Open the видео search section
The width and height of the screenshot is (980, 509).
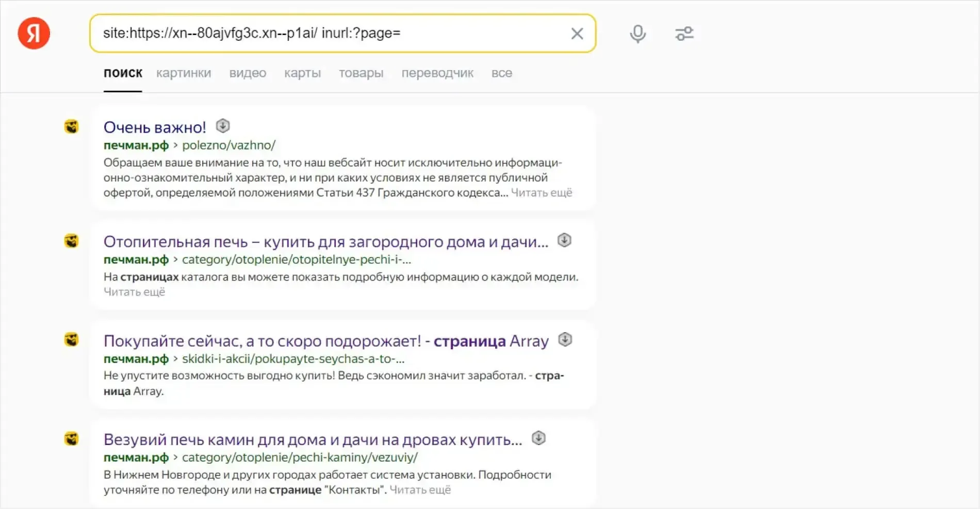coord(248,73)
